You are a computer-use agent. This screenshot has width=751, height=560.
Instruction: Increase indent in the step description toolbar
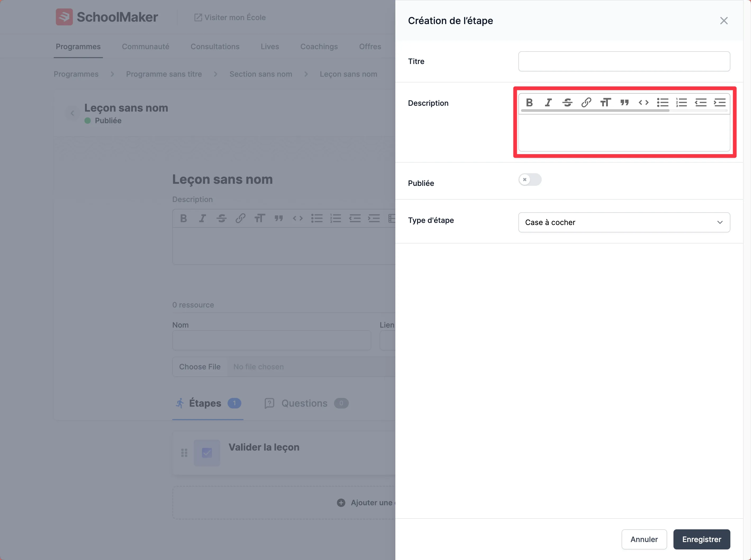720,102
